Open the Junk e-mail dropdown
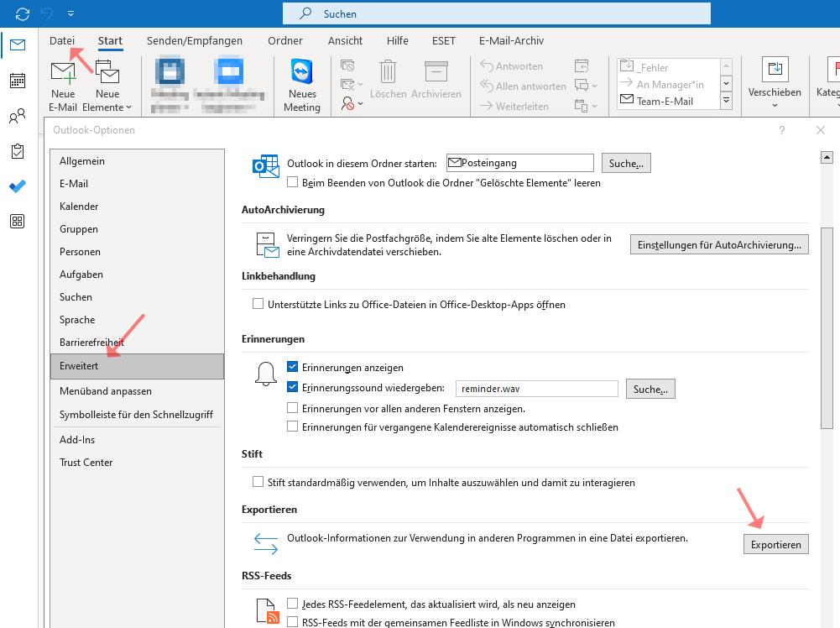 351,103
